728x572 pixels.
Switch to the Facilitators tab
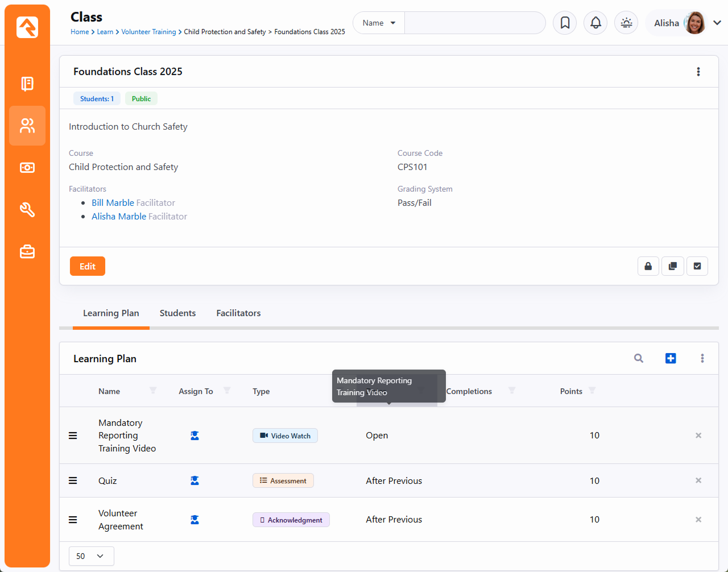[x=238, y=313]
